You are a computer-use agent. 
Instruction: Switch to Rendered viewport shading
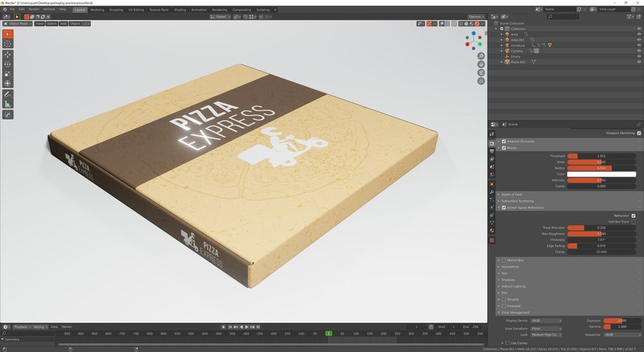477,24
